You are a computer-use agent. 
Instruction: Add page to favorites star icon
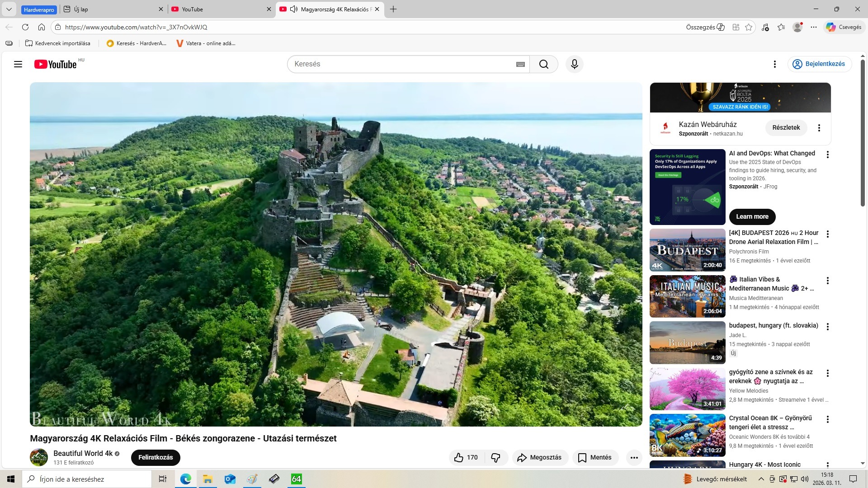749,27
